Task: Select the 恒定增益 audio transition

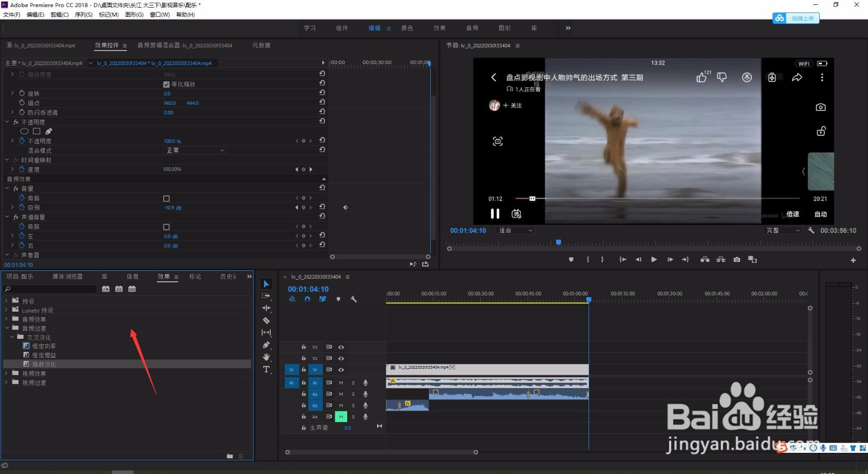Action: coord(43,355)
